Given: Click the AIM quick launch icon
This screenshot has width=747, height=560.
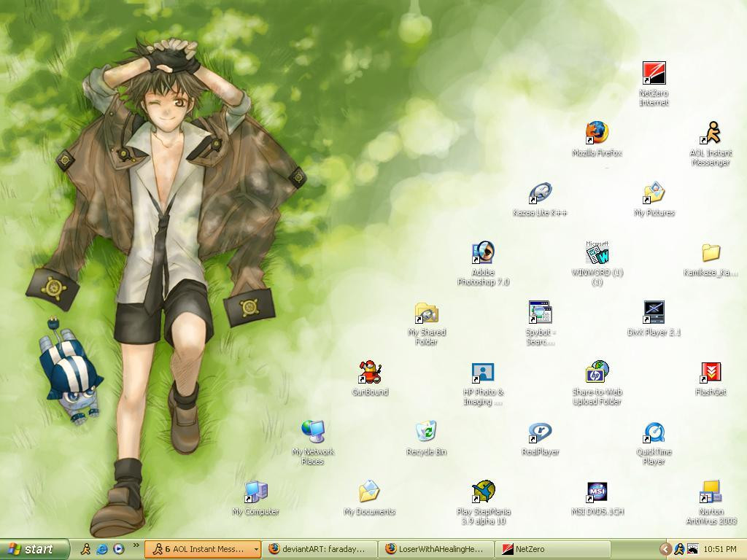Looking at the screenshot, I should pos(86,549).
